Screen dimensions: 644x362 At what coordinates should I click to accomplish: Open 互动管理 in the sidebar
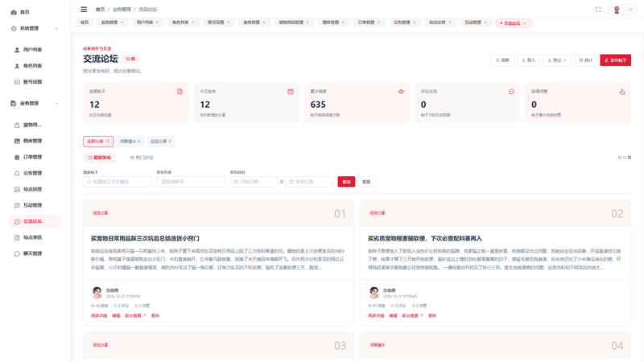33,205
